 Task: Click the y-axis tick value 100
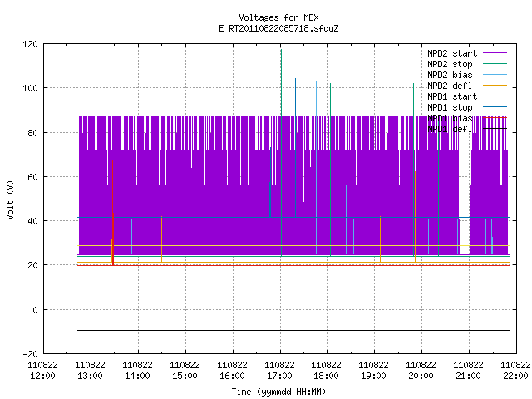[x=30, y=89]
